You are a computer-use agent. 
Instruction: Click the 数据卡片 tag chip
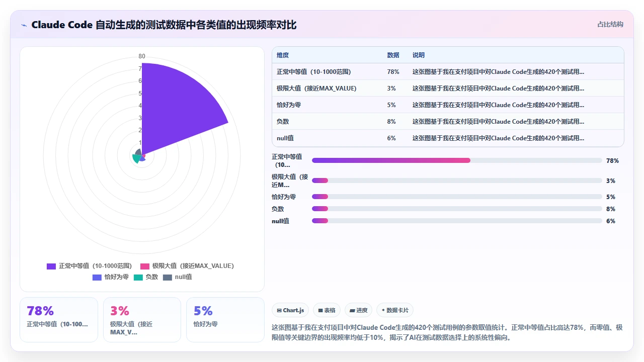click(x=395, y=310)
